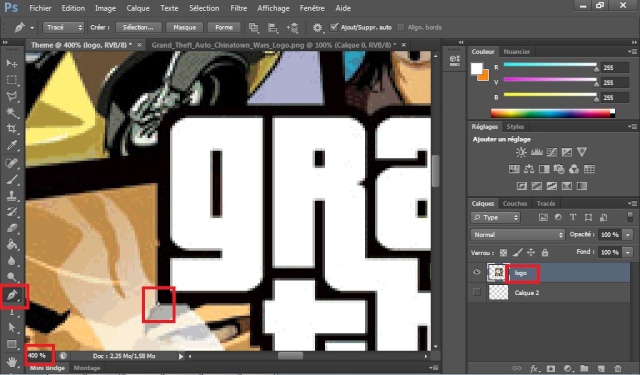
Task: Toggle Align. bords checkbox
Action: click(x=401, y=27)
